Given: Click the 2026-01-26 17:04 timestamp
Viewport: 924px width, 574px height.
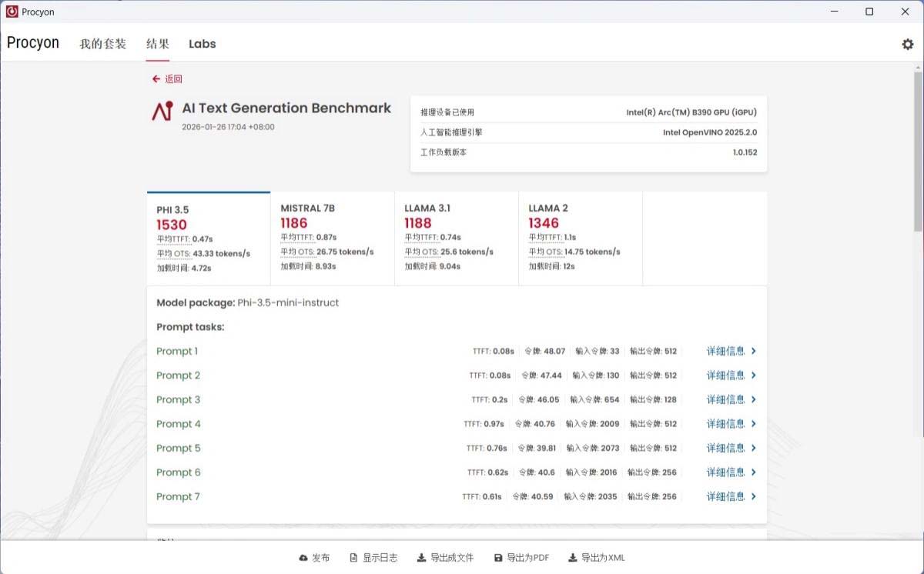Looking at the screenshot, I should pos(228,127).
